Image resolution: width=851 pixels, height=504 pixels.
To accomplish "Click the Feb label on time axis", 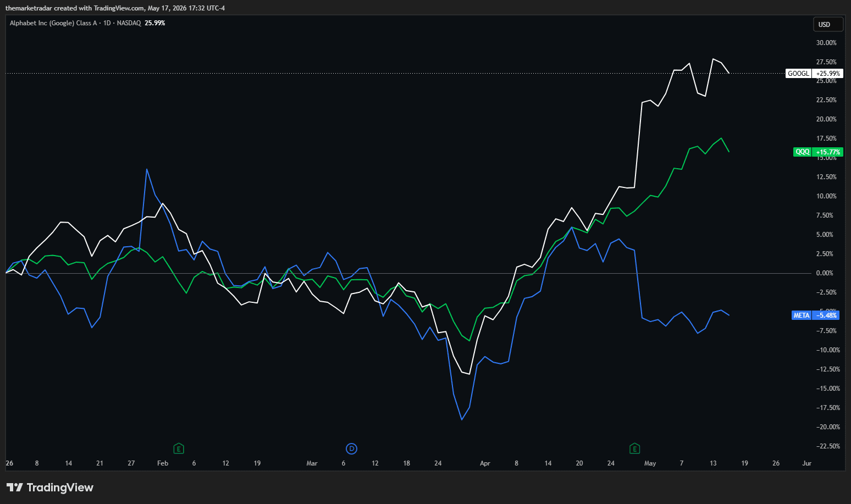I will tap(163, 463).
